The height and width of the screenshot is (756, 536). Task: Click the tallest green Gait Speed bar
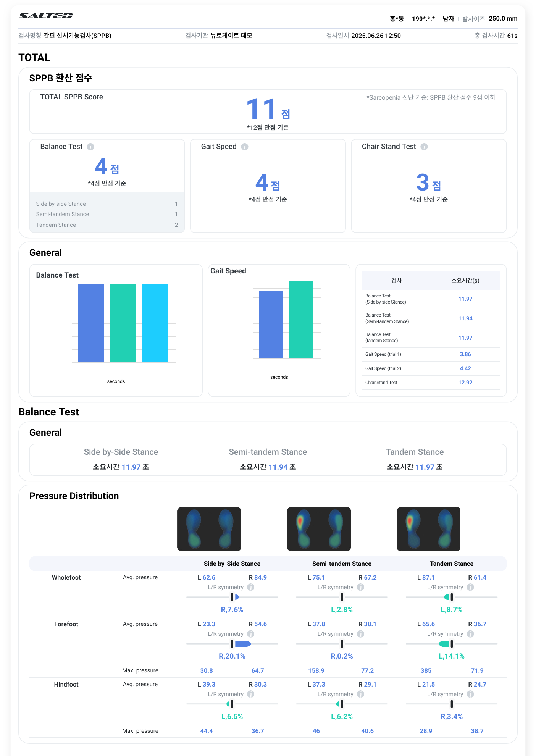click(301, 320)
